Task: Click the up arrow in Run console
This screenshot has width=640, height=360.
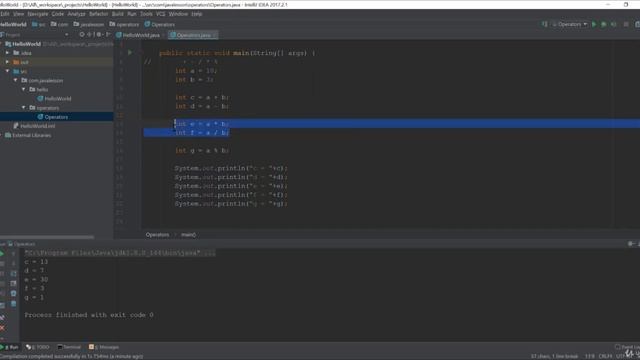Action: click(13, 253)
